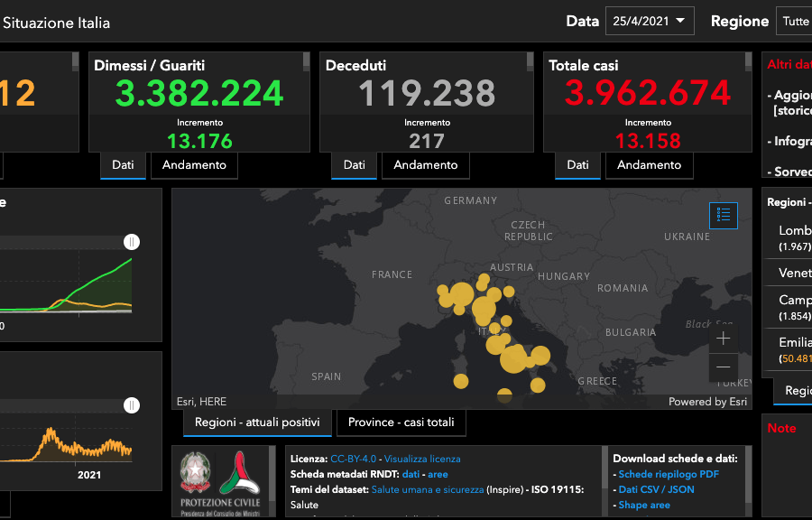Switch to Andamento tab under Totale casi
Screen dimensions: 812x520
pyautogui.click(x=649, y=165)
